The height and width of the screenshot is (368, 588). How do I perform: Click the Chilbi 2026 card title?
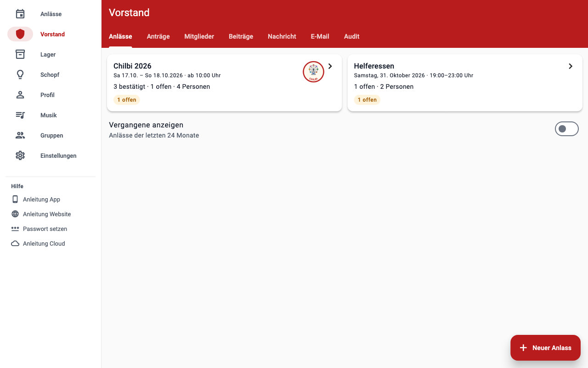coord(132,66)
